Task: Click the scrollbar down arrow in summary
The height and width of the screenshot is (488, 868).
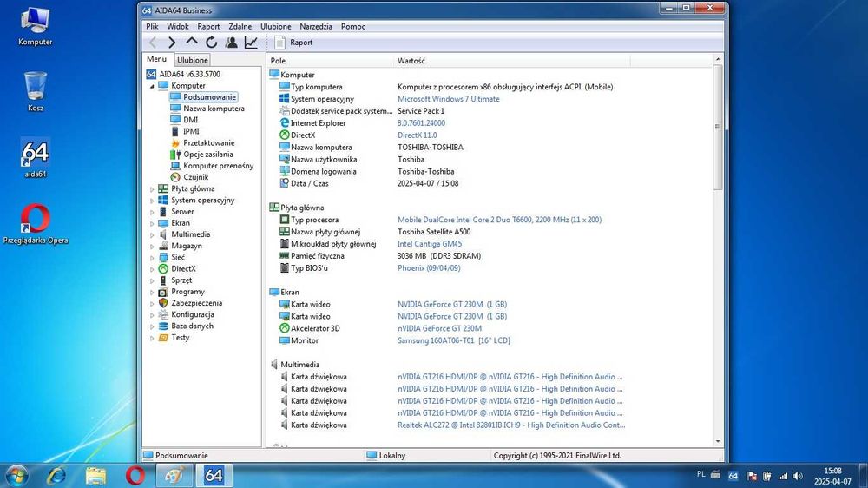Action: point(718,441)
